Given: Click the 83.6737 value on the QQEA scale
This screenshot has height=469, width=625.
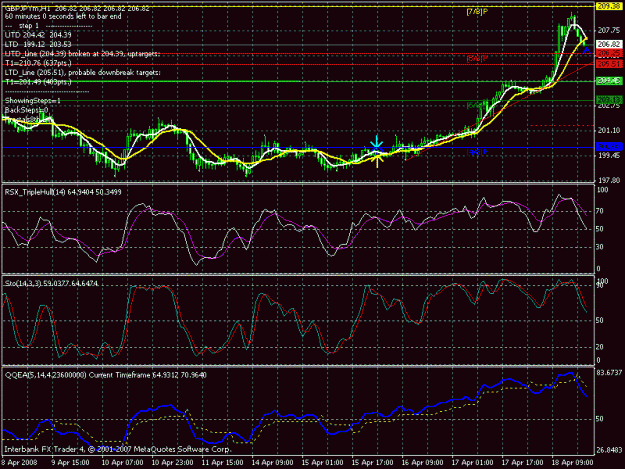Looking at the screenshot, I should click(x=609, y=373).
